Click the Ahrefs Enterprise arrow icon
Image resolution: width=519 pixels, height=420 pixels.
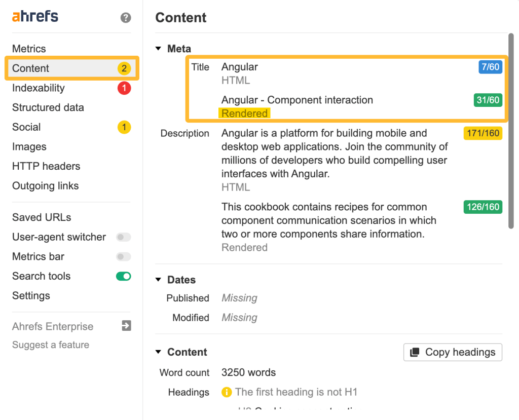coord(127,326)
